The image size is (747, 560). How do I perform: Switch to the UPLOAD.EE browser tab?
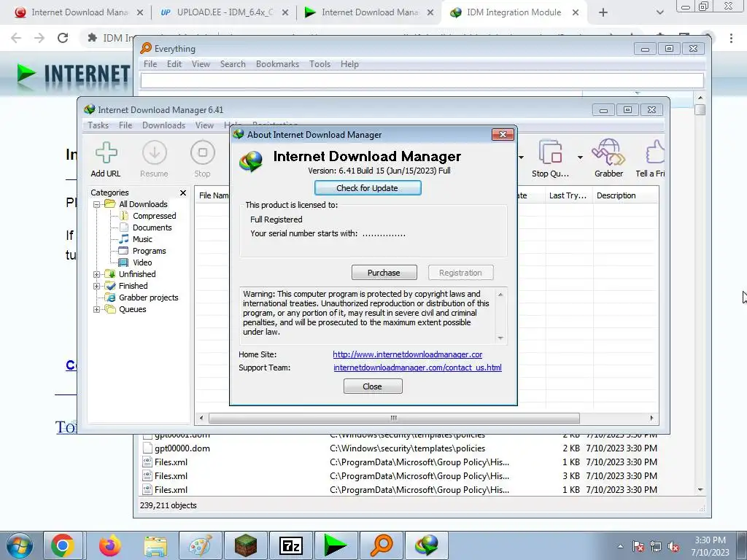coord(224,12)
